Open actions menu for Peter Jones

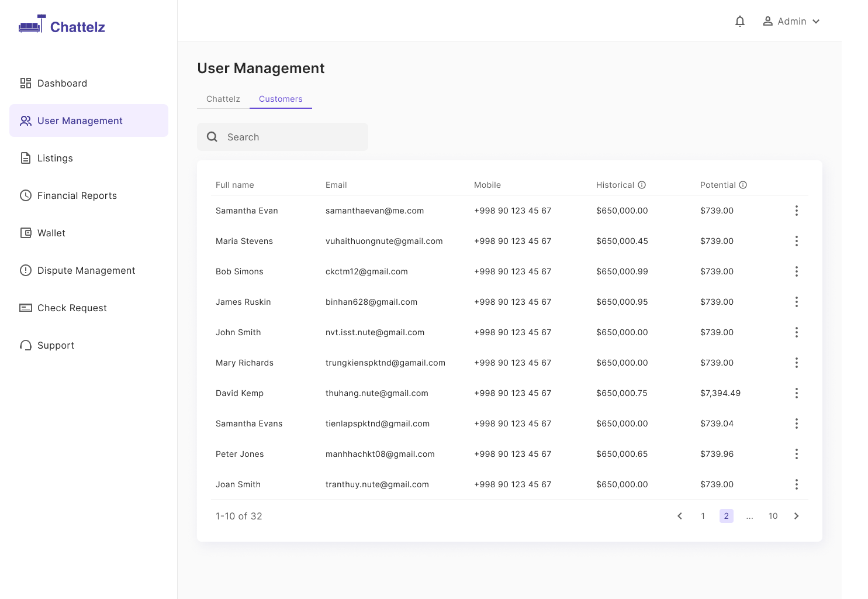coord(796,454)
